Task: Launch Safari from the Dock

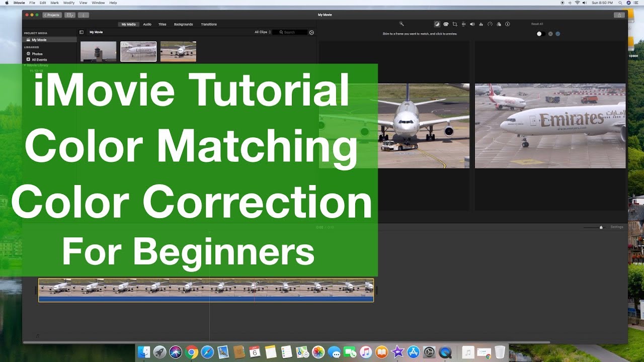Action: [207, 352]
